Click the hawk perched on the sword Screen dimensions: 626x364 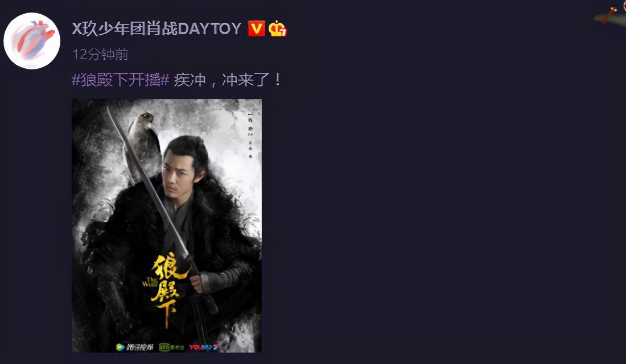pos(143,140)
